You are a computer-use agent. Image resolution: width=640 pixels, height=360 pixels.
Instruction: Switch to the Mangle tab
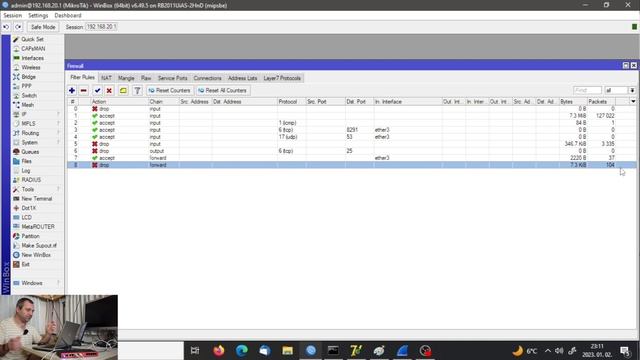(126, 78)
